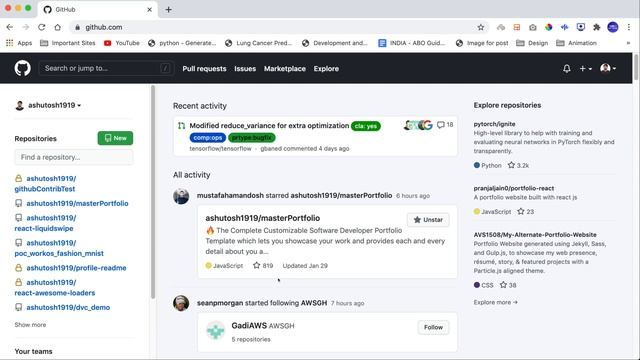
Task: Close the GitHub tab
Action: point(149,9)
